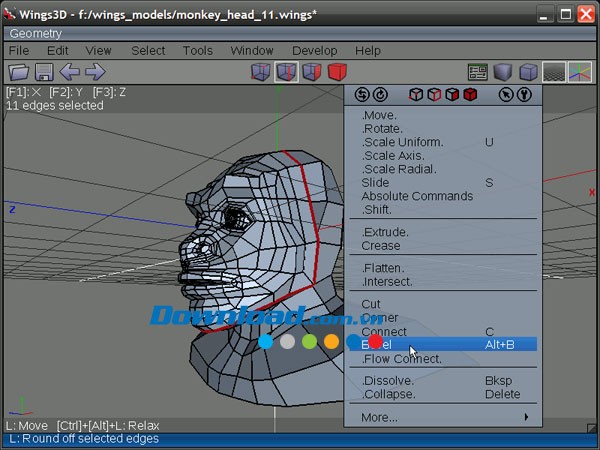This screenshot has height=450, width=600.
Task: Switch to vertex selection mode cube
Action: (x=261, y=72)
